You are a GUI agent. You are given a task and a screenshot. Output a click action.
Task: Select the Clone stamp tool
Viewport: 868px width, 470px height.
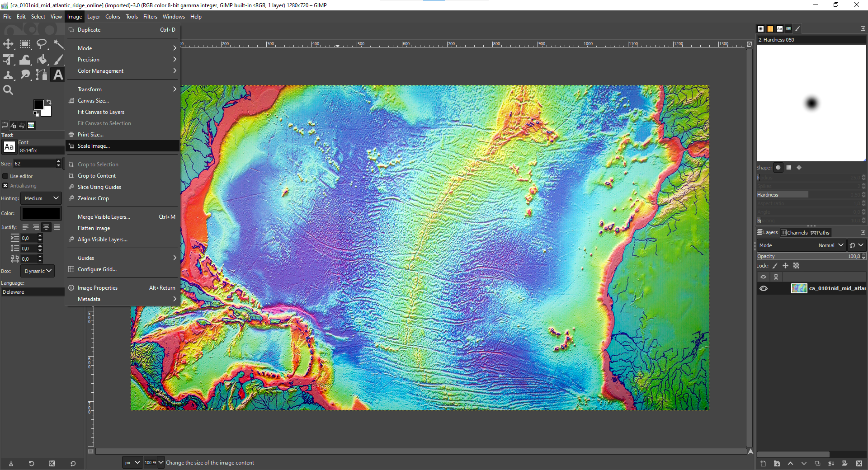(8, 75)
